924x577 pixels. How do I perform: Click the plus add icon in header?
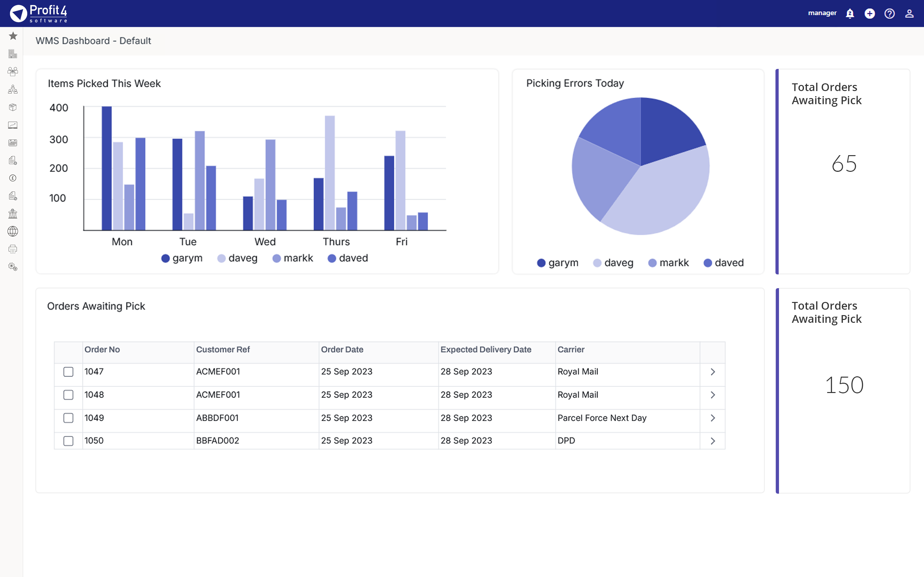869,14
